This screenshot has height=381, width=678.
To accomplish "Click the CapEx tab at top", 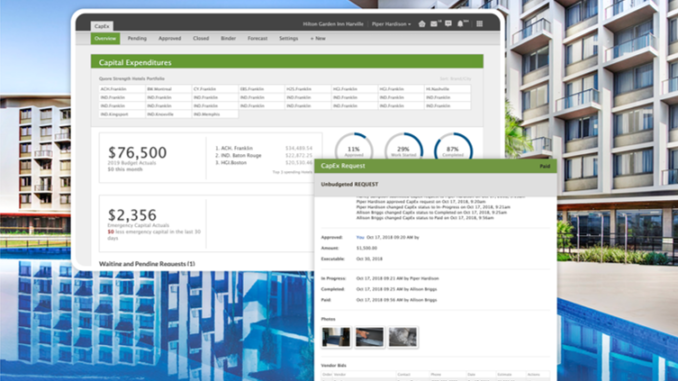I will (x=102, y=26).
